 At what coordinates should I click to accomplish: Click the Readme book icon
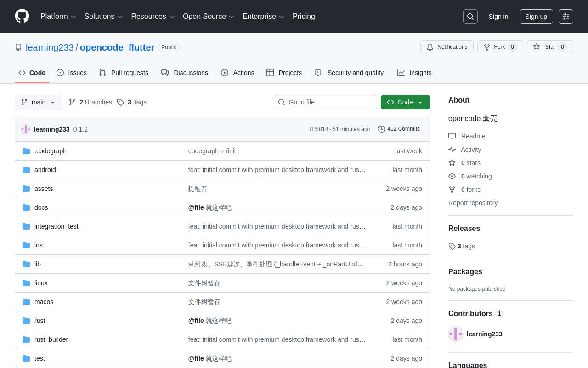coord(452,136)
